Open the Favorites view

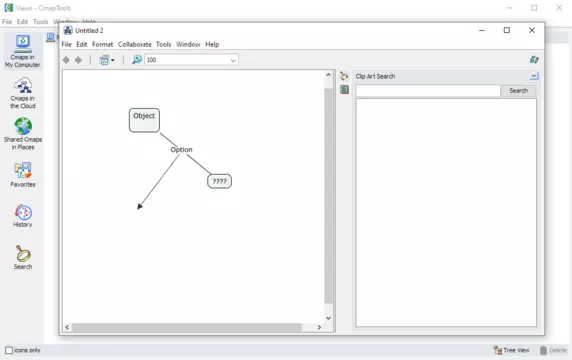click(23, 175)
